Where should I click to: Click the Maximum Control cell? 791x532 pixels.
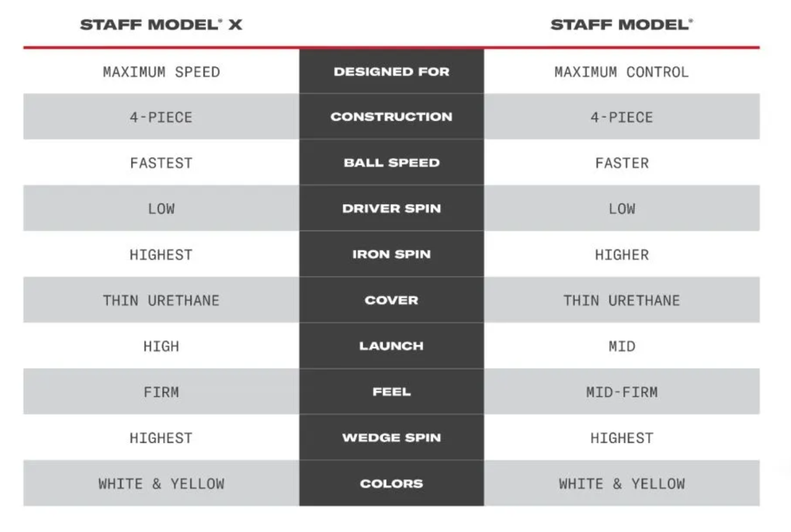[x=621, y=73]
